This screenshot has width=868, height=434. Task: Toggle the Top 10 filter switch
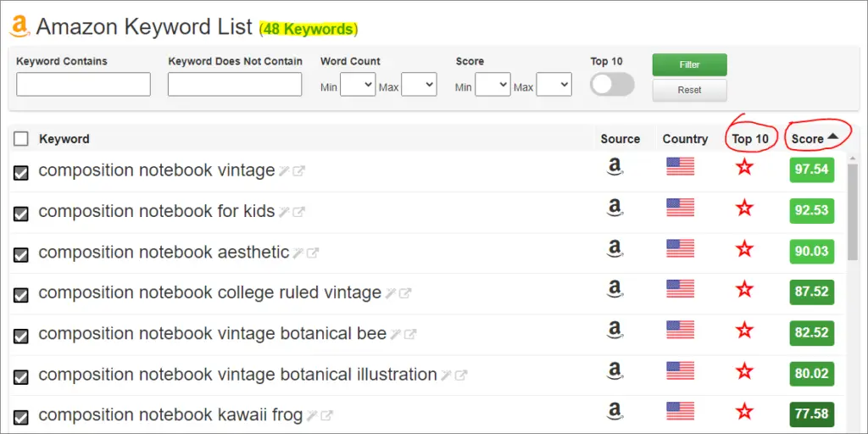pyautogui.click(x=612, y=84)
